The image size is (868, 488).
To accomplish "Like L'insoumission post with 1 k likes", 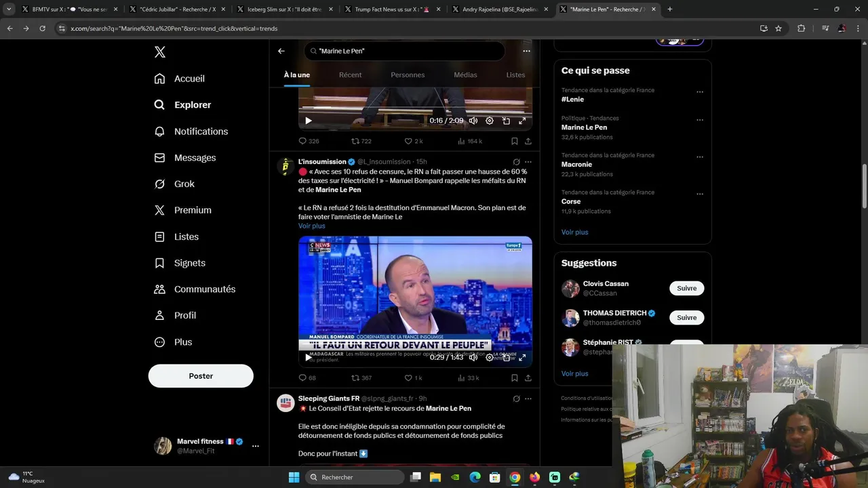I will click(x=413, y=378).
